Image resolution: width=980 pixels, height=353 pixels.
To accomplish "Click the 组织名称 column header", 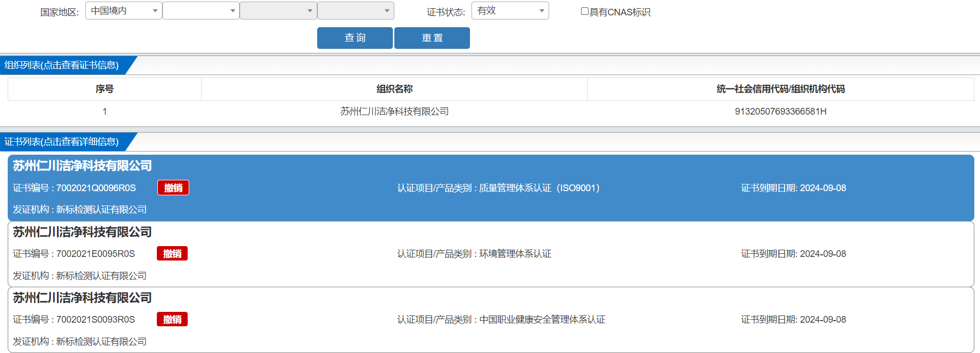I will click(x=394, y=89).
